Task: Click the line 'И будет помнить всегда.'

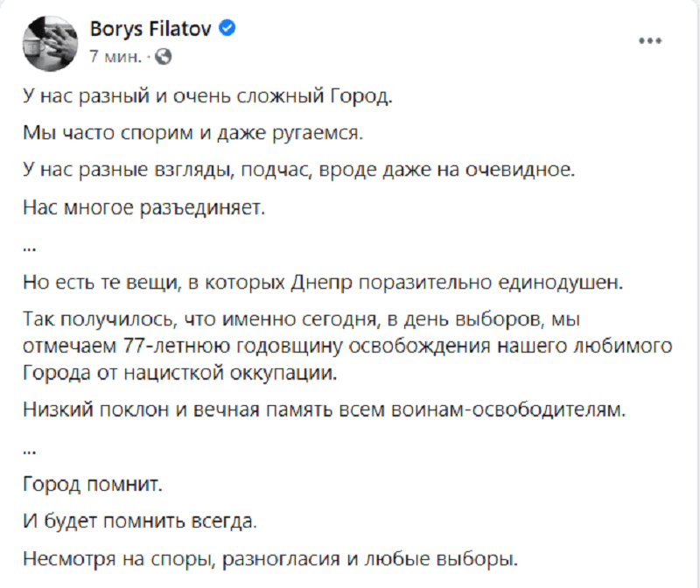Action: [141, 521]
